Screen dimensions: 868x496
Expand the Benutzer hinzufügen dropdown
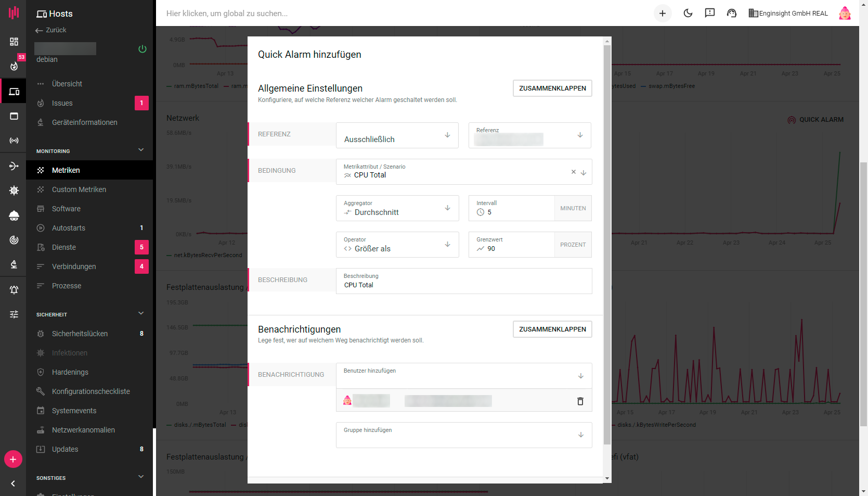tap(463, 376)
